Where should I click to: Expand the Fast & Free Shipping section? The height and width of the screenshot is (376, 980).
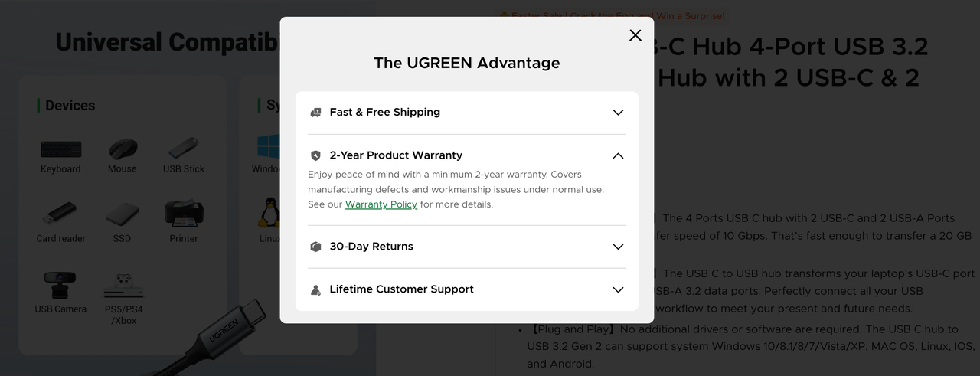(467, 112)
